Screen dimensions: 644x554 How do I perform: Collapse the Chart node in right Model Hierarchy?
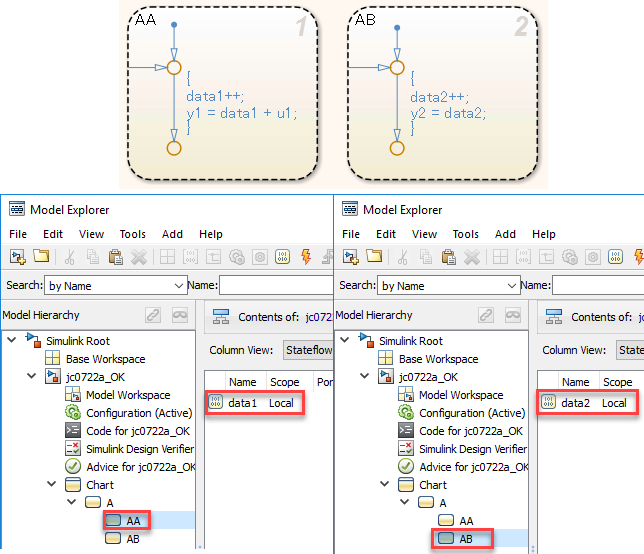pyautogui.click(x=385, y=484)
